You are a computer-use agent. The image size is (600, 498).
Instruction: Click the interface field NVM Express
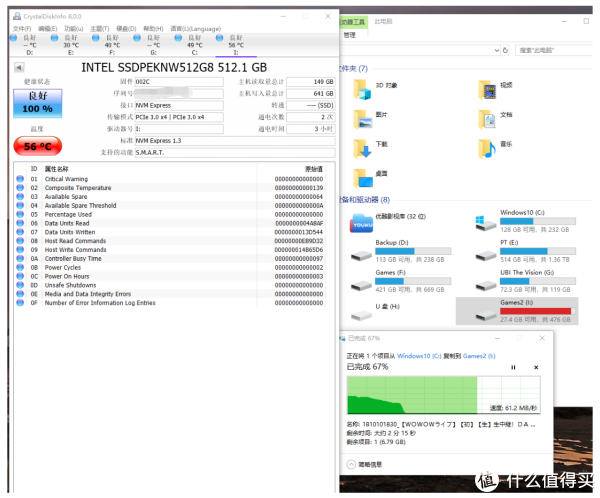(x=179, y=106)
